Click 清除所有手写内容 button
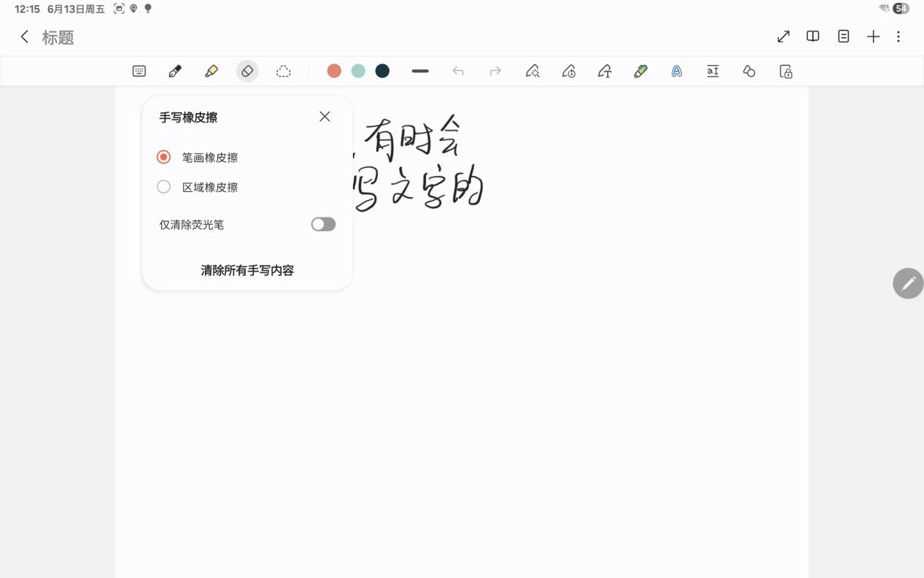Viewport: 924px width, 578px height. (247, 270)
